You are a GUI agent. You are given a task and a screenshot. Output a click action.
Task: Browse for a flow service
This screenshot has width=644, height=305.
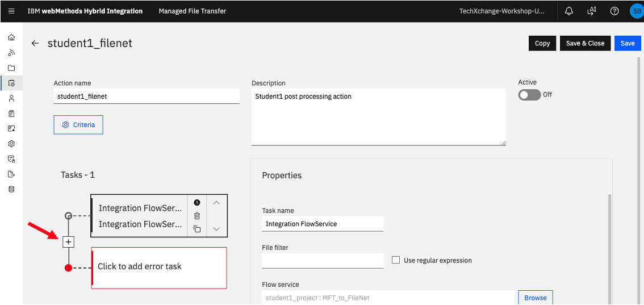point(536,298)
